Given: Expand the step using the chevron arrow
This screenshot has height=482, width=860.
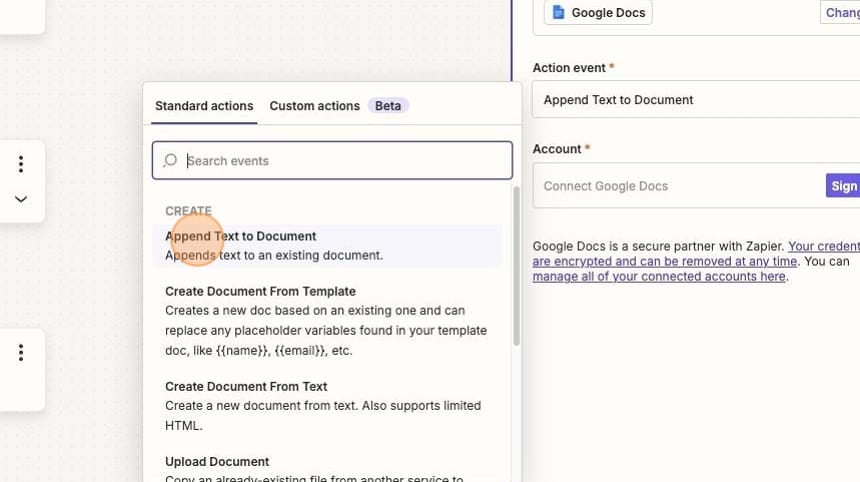Looking at the screenshot, I should click(x=21, y=199).
